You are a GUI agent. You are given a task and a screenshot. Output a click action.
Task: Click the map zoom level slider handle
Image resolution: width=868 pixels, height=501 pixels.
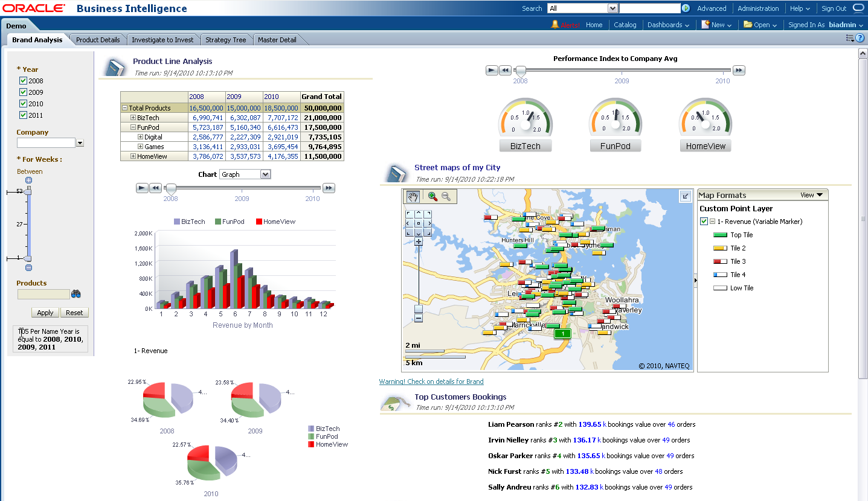[419, 309]
